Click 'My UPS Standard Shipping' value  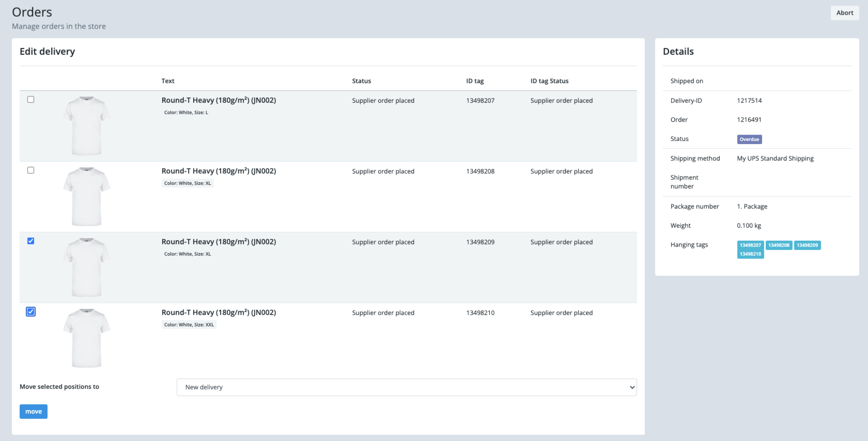coord(775,158)
